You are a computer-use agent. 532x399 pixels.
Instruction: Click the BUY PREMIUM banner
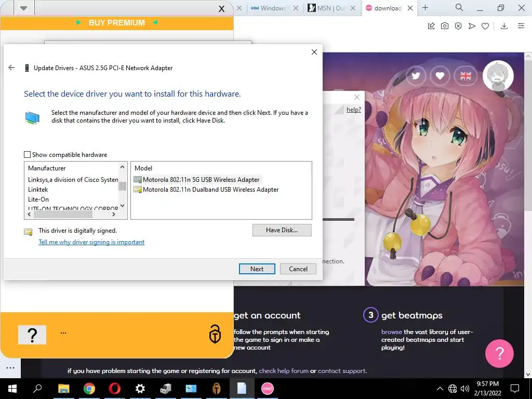click(117, 23)
